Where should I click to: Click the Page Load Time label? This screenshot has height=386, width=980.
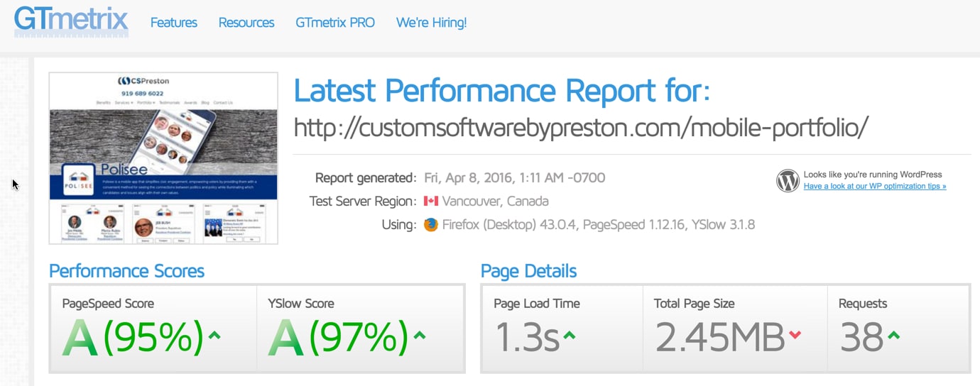(x=537, y=304)
